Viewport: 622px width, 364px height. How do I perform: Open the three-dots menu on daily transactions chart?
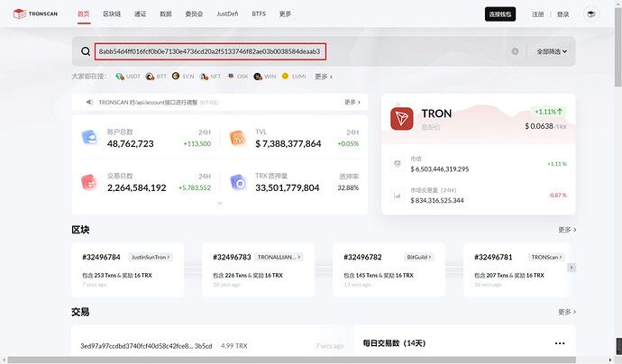pos(560,343)
